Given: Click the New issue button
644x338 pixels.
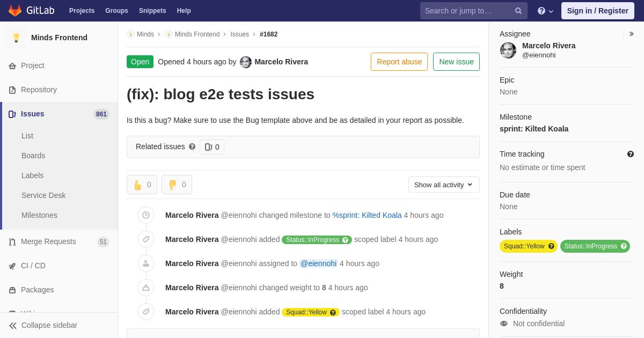Looking at the screenshot, I should 456,62.
